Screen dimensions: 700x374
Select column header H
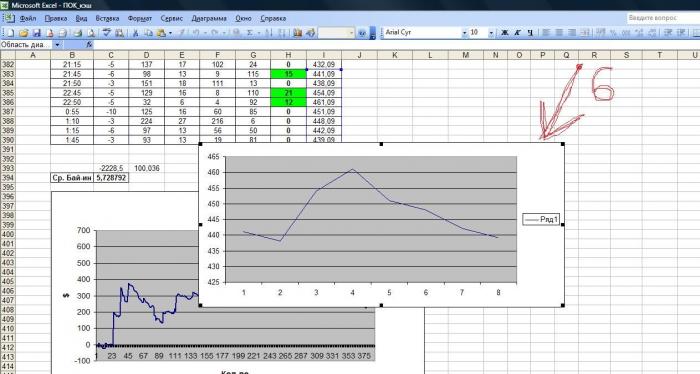[288, 55]
